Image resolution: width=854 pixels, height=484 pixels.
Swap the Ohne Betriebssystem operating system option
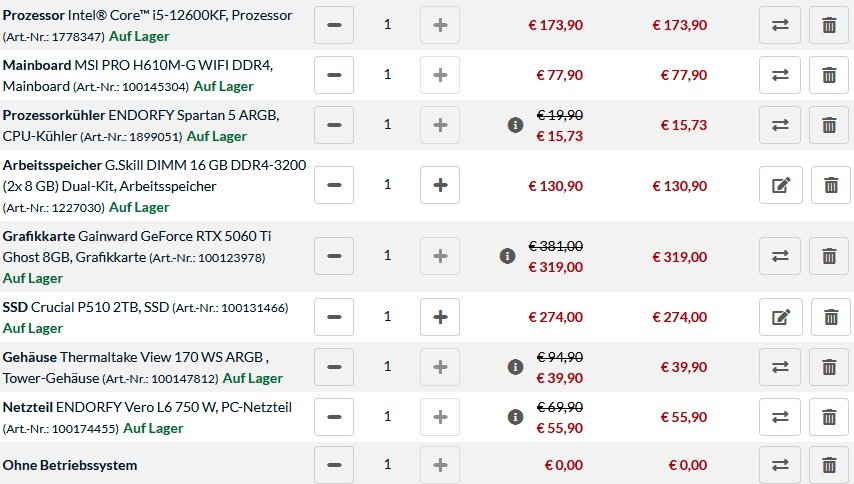(x=780, y=465)
